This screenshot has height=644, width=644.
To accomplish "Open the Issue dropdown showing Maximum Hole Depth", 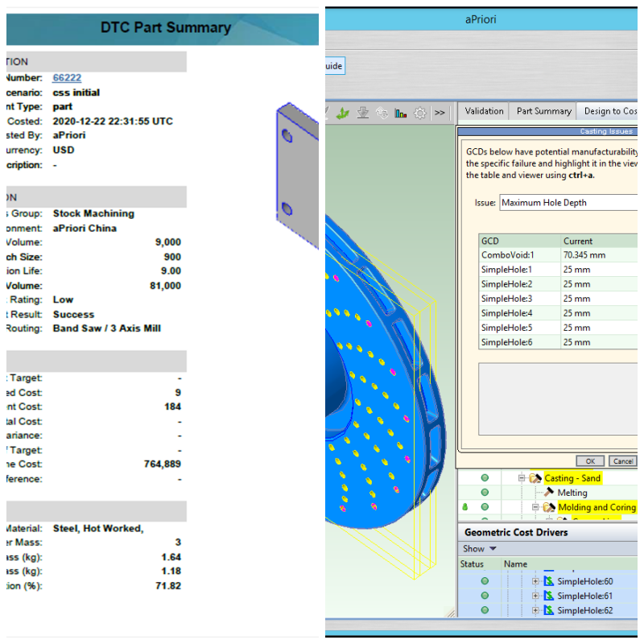I will click(568, 203).
